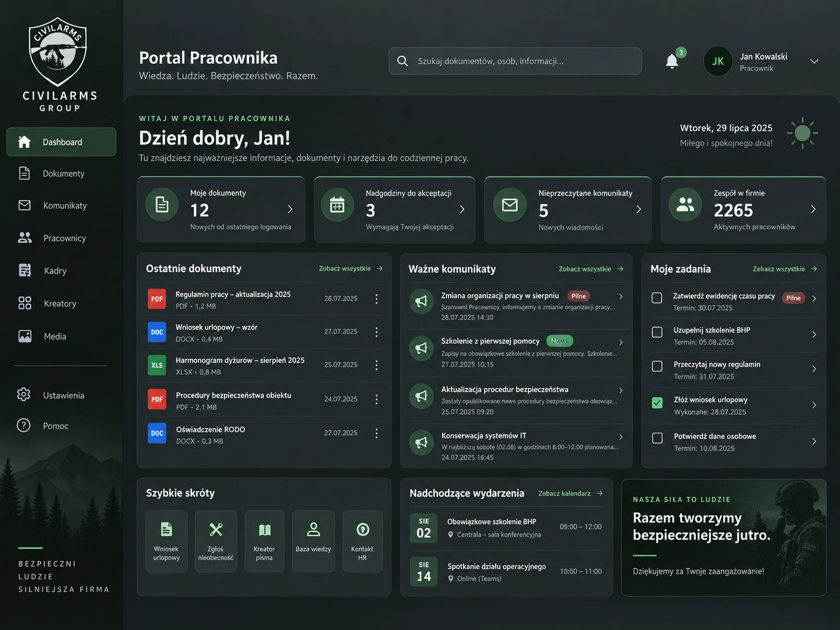Screen dimensions: 840x630
Task: Open Dokumenty in the sidebar
Action: (61, 173)
